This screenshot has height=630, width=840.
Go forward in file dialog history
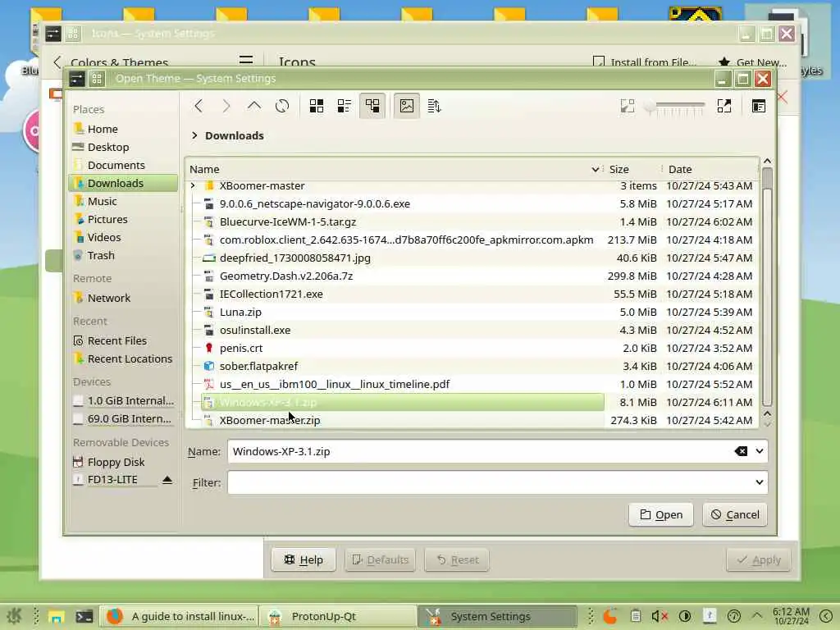[226, 106]
